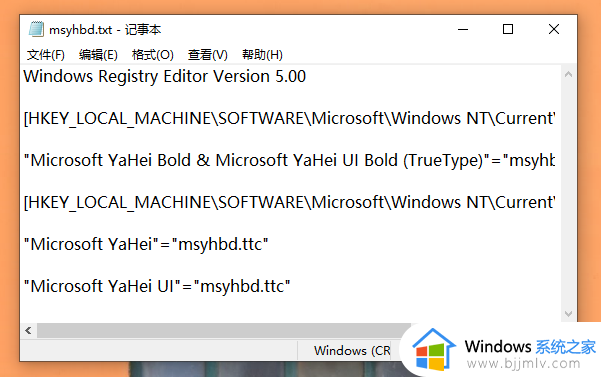Open the 编辑(E) menu
The width and height of the screenshot is (601, 377).
coord(98,55)
